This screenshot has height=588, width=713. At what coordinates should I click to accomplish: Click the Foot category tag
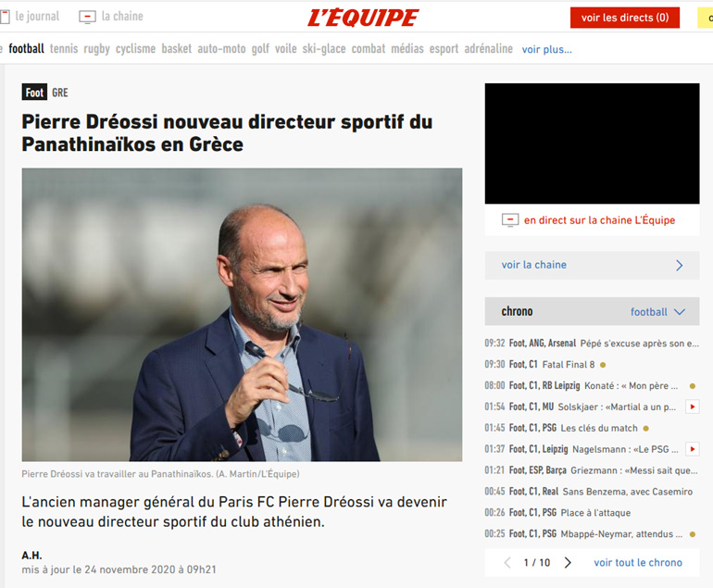coord(34,93)
